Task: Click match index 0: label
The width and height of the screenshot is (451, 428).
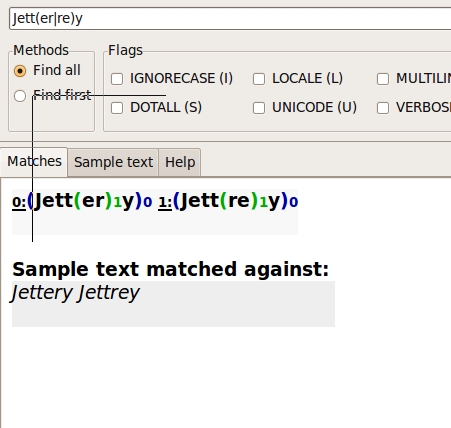Action: point(19,202)
